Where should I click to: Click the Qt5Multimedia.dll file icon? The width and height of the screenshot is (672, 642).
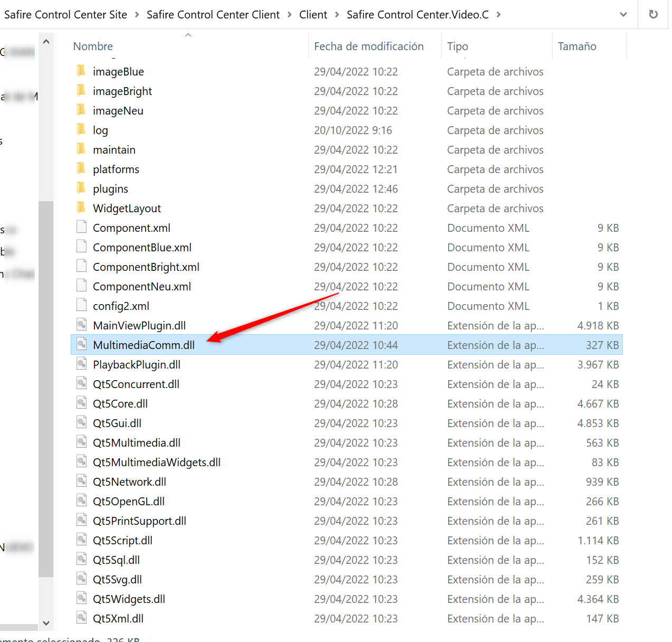pos(81,442)
